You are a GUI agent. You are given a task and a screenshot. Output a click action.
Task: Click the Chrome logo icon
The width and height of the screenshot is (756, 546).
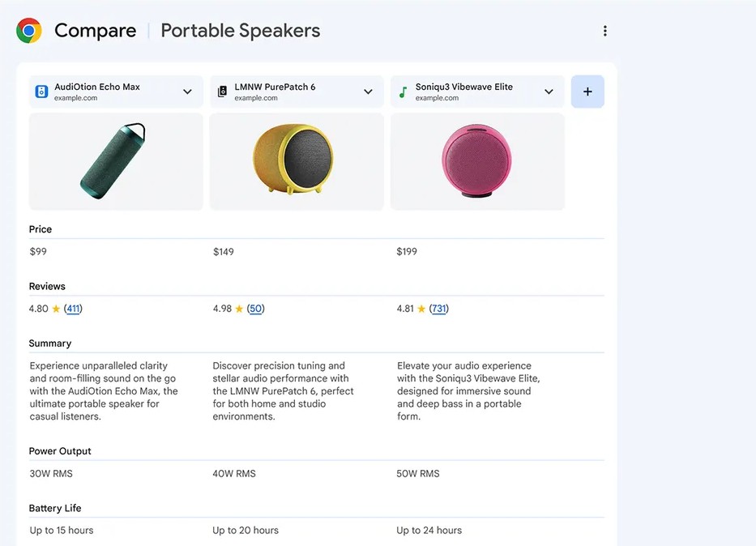29,31
